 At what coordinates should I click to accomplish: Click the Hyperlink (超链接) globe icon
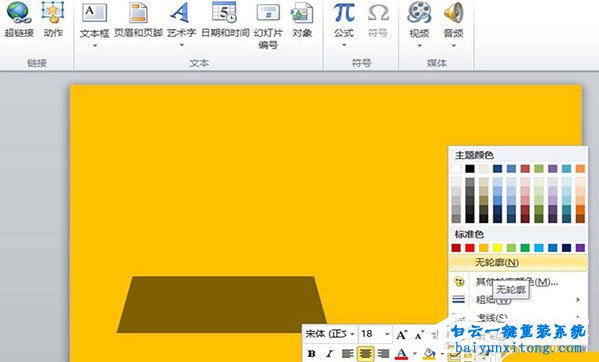19,12
